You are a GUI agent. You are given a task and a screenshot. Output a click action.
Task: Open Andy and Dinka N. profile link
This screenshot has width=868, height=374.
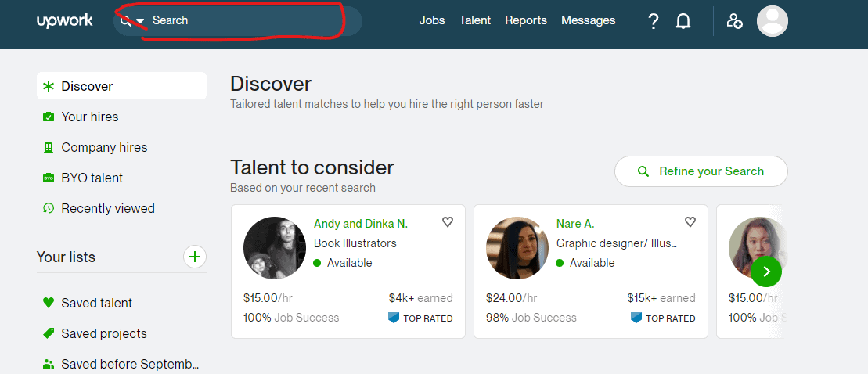click(x=361, y=224)
